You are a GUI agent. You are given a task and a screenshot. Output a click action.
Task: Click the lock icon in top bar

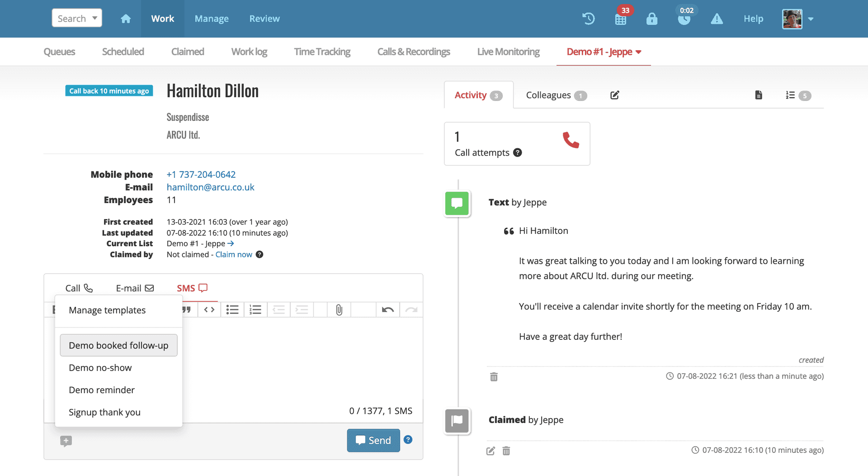click(x=651, y=19)
